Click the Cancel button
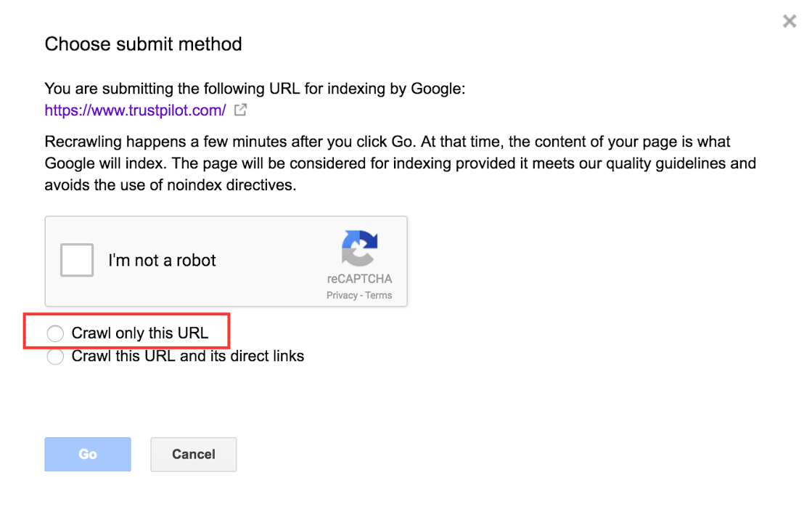Image resolution: width=812 pixels, height=507 pixels. 194,454
